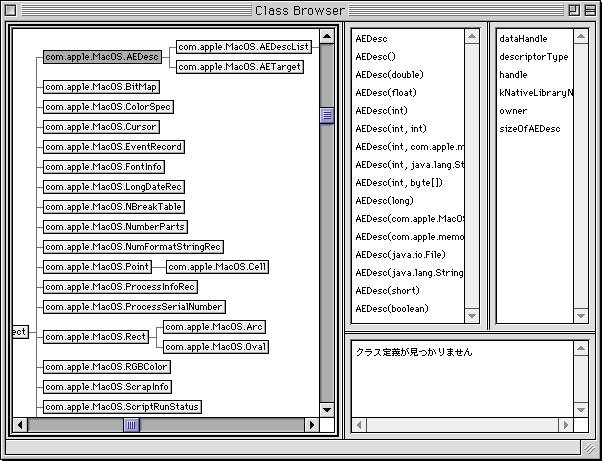Click down arrow of methods list scrollbar

pyautogui.click(x=472, y=316)
